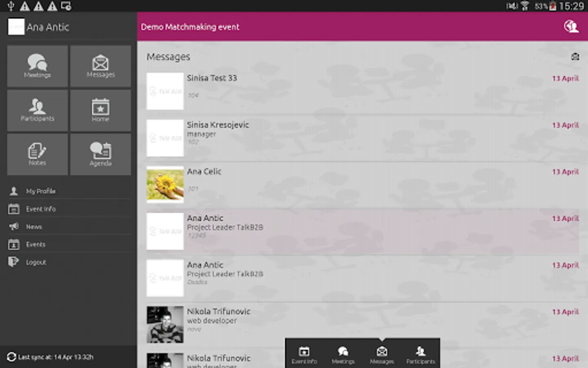Click the News megaphone icon

click(13, 227)
